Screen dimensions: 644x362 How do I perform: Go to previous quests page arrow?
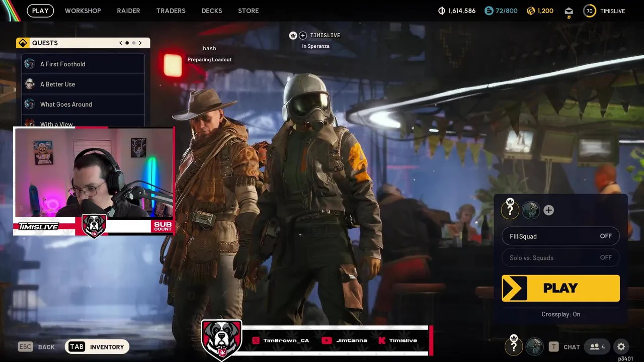coord(121,43)
